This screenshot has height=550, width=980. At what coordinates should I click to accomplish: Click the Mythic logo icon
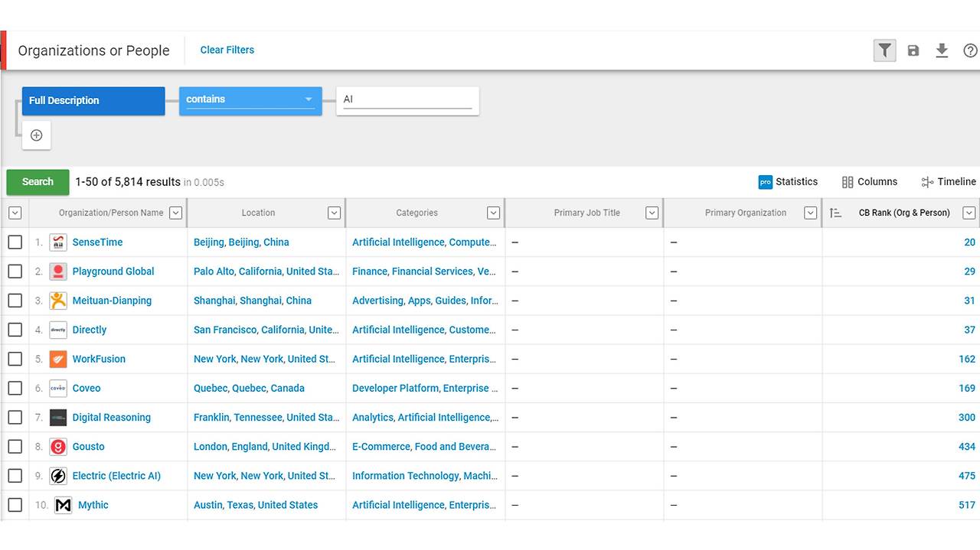pyautogui.click(x=64, y=505)
